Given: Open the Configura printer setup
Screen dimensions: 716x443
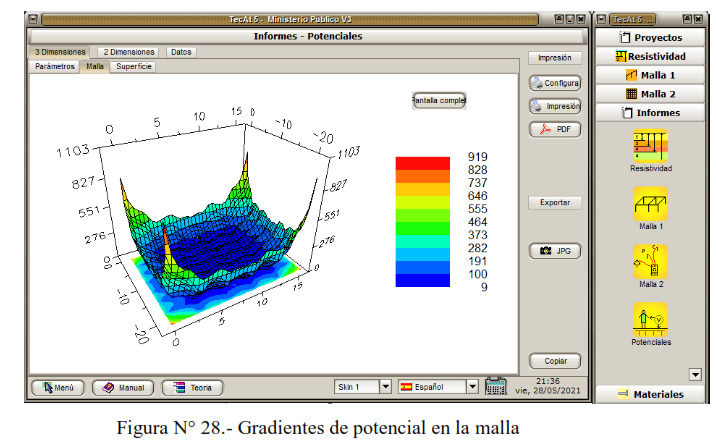Looking at the screenshot, I should 555,83.
